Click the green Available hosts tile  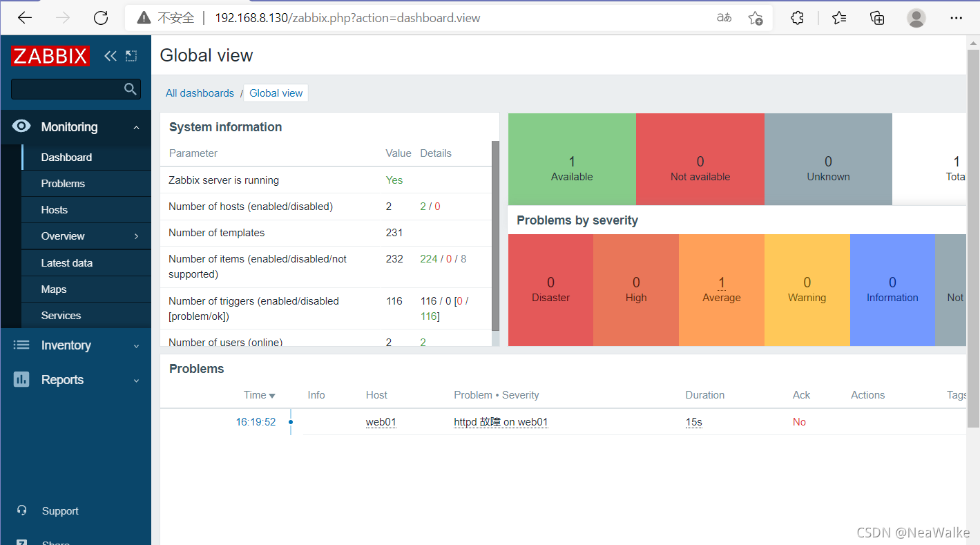coord(572,159)
